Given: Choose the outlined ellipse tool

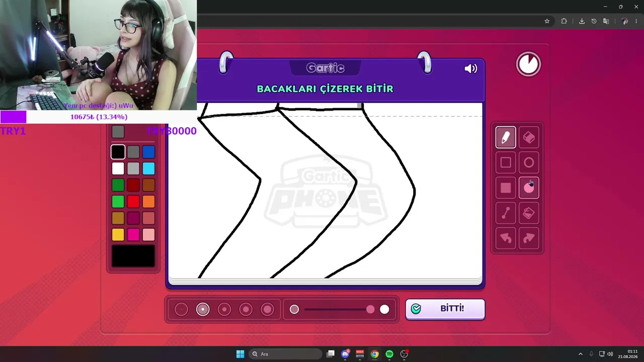Looking at the screenshot, I should pos(529,162).
